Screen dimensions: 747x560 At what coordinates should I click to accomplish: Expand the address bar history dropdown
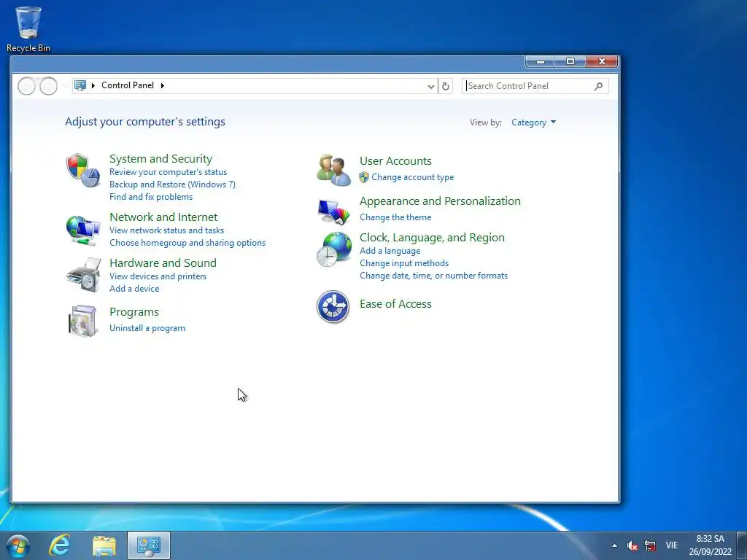click(x=430, y=86)
